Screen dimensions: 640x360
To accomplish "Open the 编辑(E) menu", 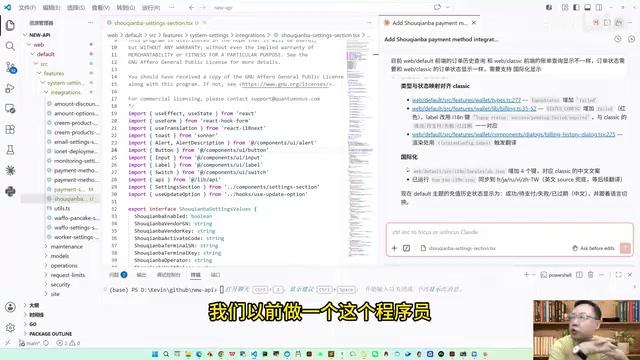I will click(51, 8).
